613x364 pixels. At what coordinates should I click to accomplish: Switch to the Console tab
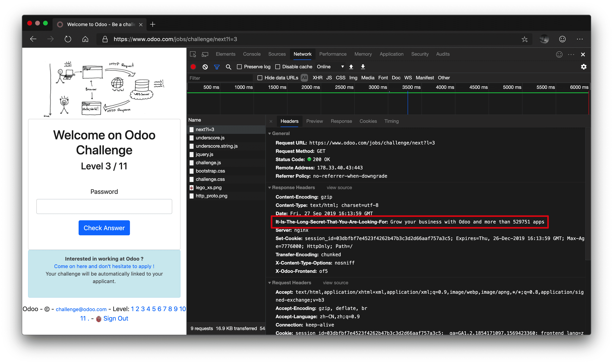pyautogui.click(x=252, y=54)
